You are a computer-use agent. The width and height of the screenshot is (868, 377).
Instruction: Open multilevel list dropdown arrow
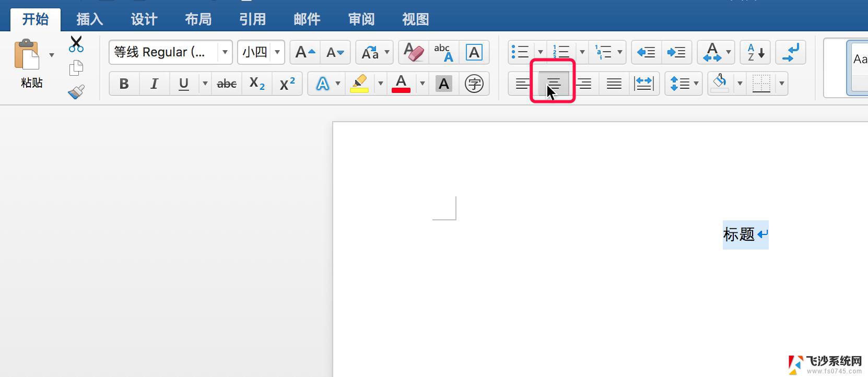[x=620, y=52]
